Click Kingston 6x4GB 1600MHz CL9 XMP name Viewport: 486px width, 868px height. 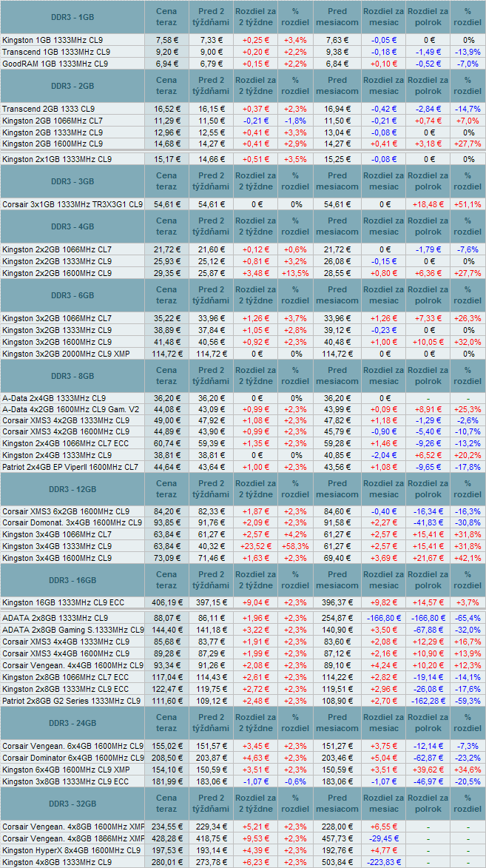pyautogui.click(x=66, y=770)
